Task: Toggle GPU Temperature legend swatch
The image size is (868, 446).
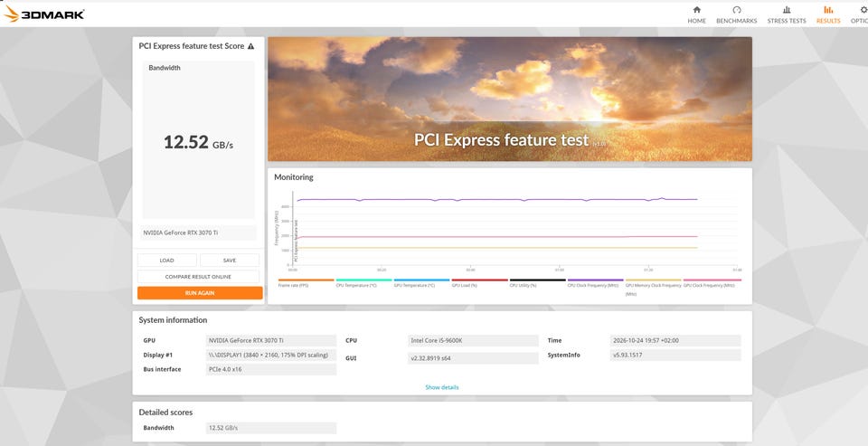Action: pos(422,280)
